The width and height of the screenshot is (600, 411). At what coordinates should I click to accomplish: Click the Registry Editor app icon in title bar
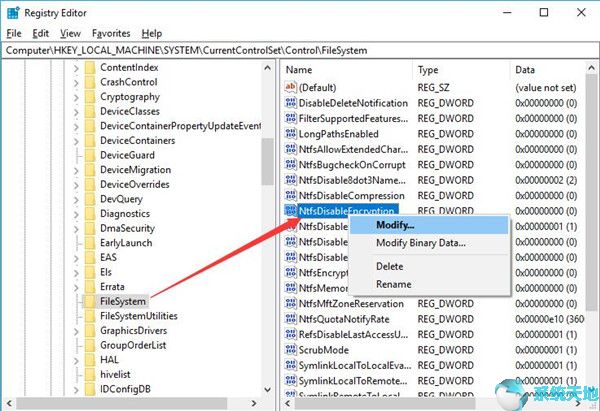click(13, 13)
